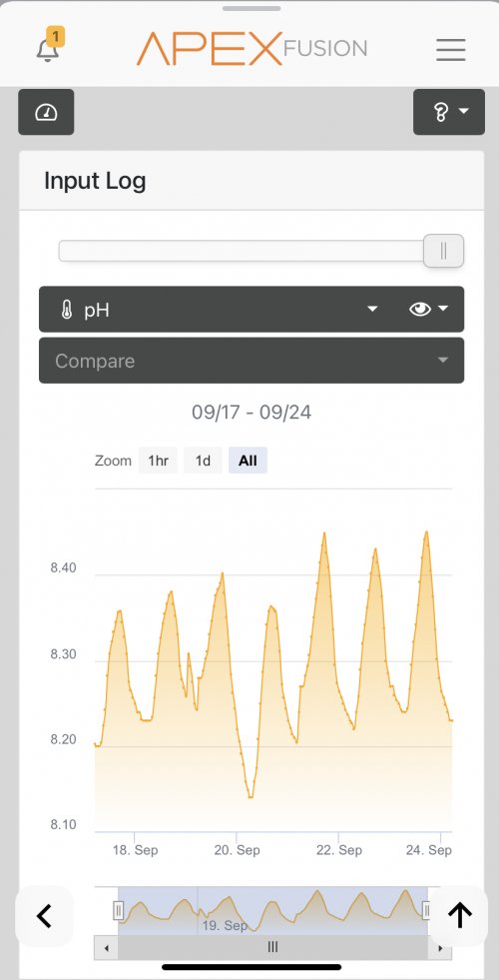Tap the up arrow button to return to top
This screenshot has width=499, height=980.
pos(459,916)
